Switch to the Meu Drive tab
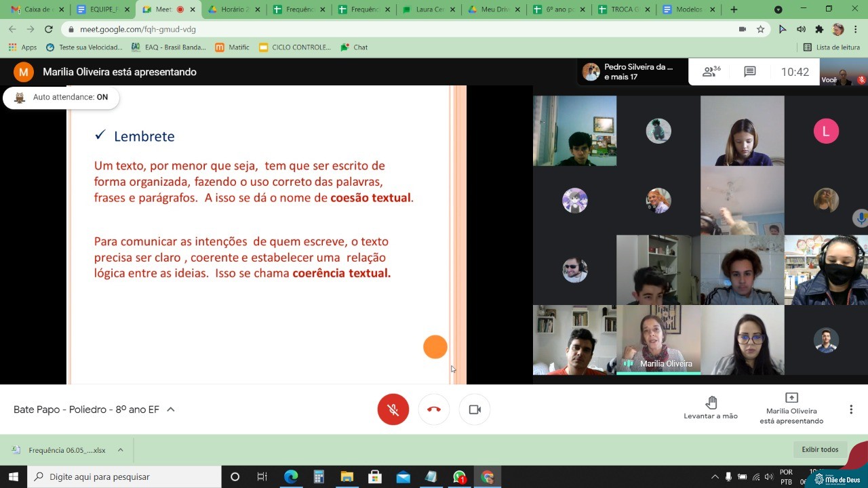Viewport: 868px width, 488px height. [x=495, y=9]
